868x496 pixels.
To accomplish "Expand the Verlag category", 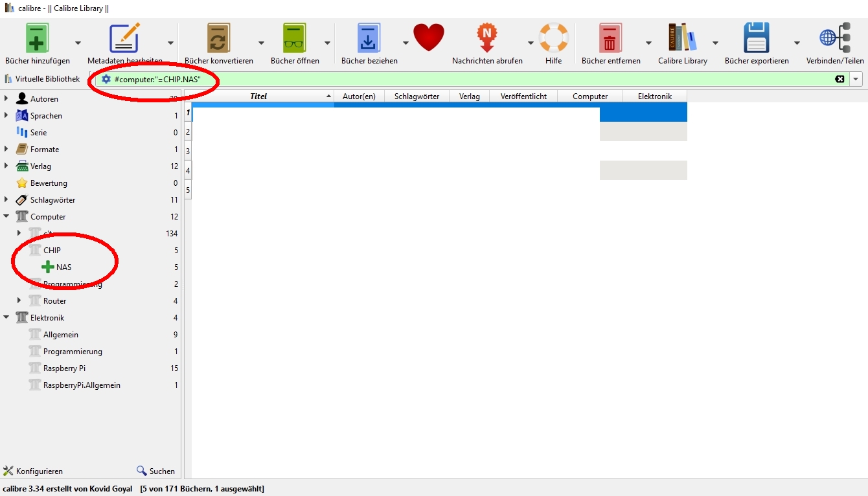I will pyautogui.click(x=6, y=166).
